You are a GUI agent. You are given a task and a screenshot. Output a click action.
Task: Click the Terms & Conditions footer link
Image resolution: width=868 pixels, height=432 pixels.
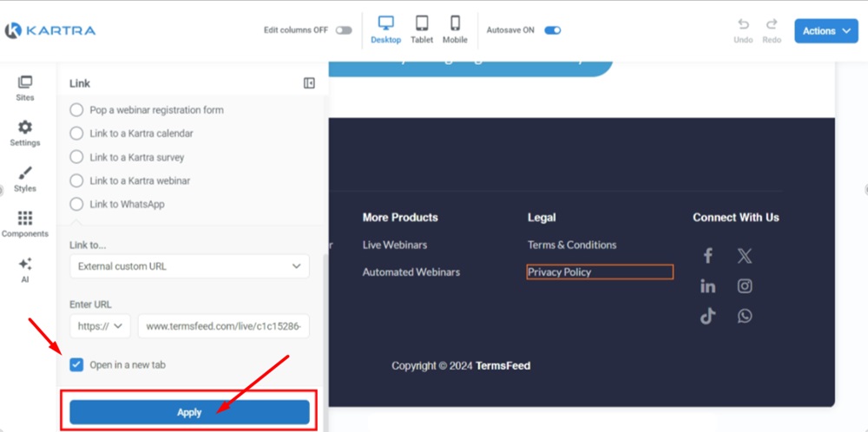[572, 245]
